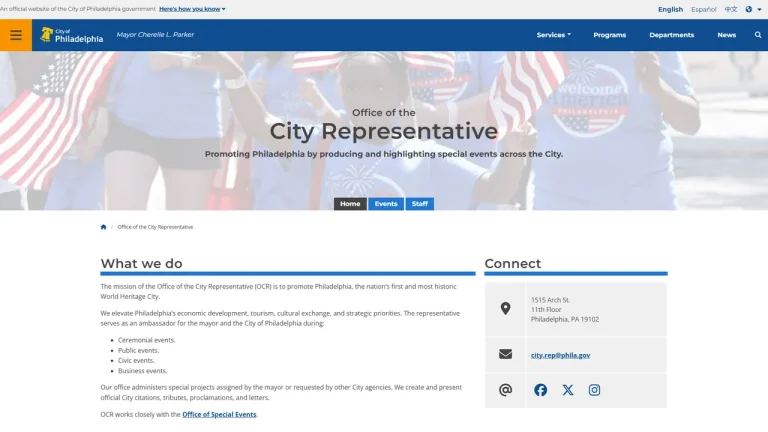Open the X (Twitter) profile icon

(x=568, y=390)
